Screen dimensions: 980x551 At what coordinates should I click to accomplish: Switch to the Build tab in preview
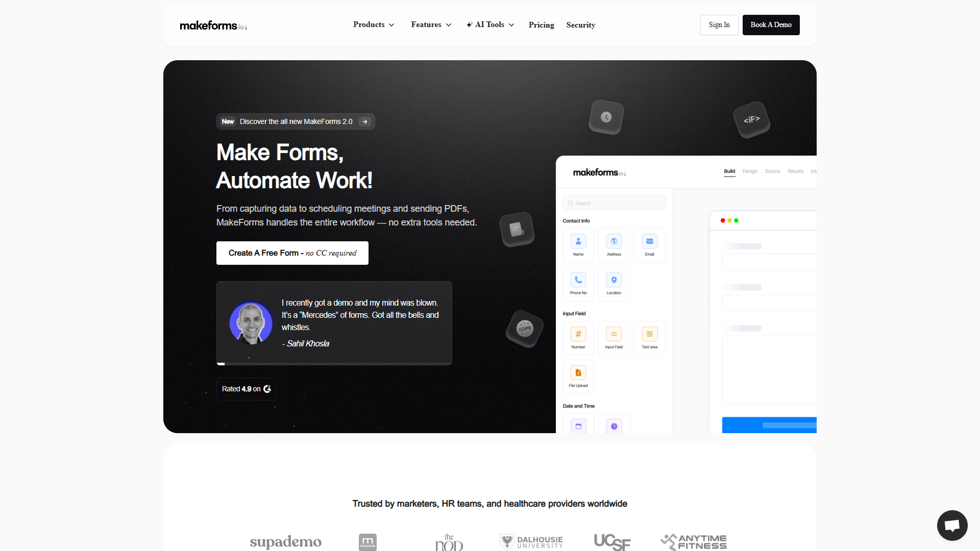click(729, 171)
